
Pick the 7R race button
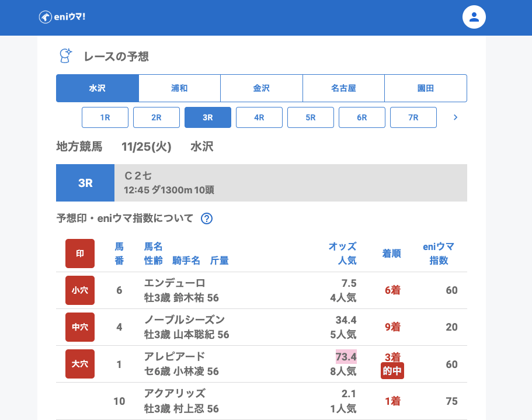point(413,117)
